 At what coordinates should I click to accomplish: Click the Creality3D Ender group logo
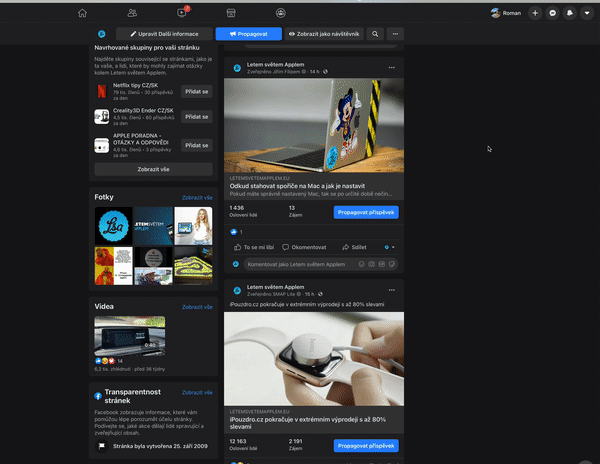pos(102,117)
